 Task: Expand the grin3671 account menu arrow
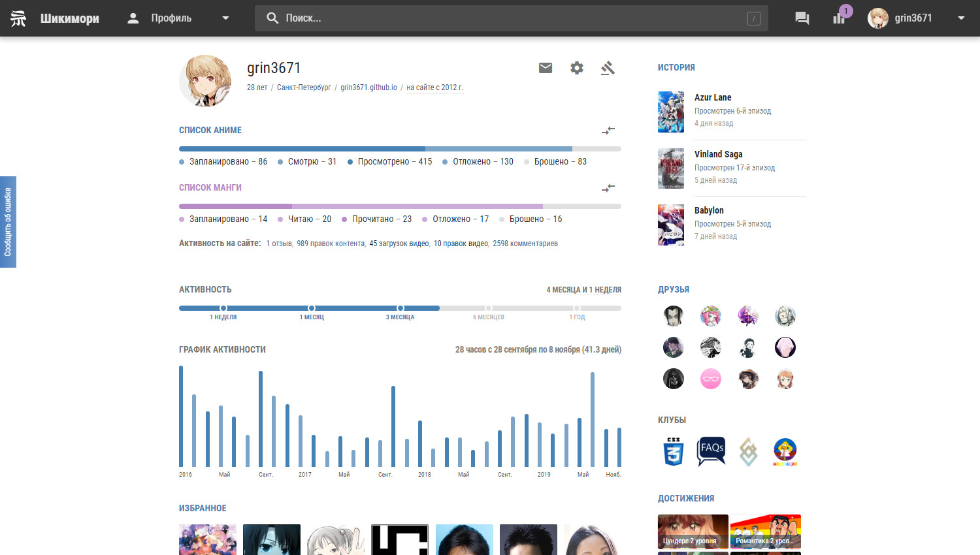(961, 18)
